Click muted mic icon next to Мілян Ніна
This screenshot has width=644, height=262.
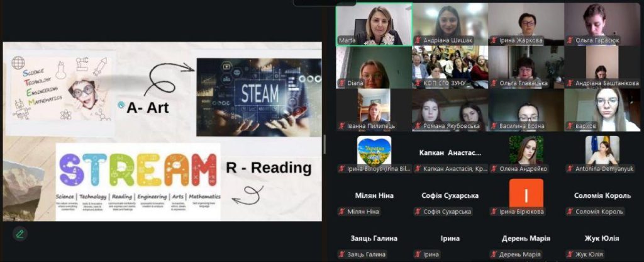(342, 212)
